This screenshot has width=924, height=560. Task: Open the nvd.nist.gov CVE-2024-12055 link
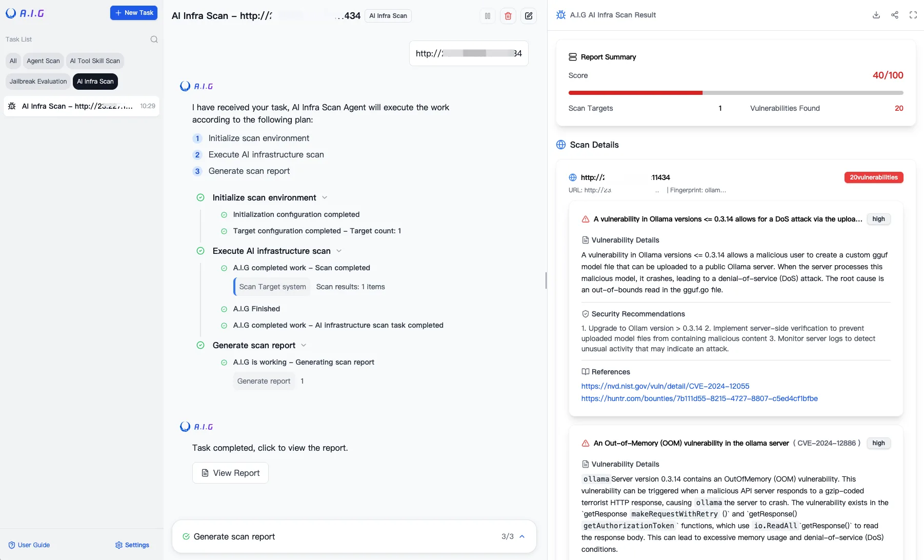click(665, 386)
